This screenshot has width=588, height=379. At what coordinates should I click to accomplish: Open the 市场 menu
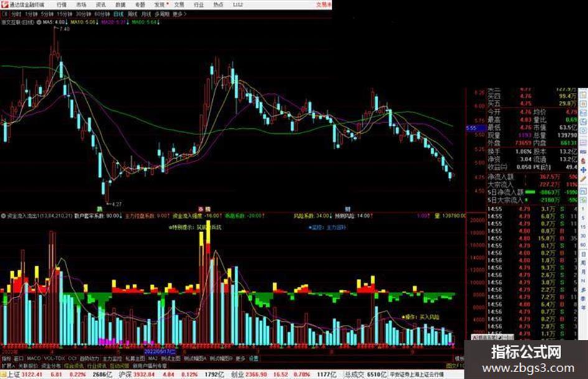click(81, 4)
